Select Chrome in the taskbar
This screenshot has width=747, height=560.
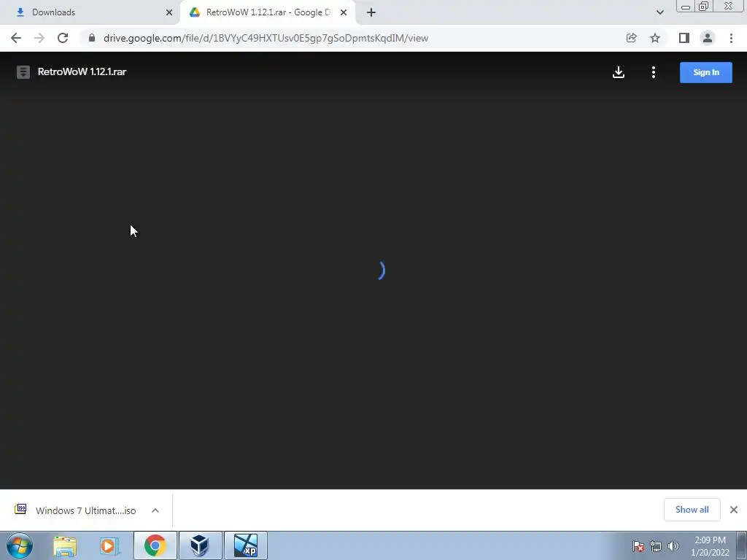point(155,545)
